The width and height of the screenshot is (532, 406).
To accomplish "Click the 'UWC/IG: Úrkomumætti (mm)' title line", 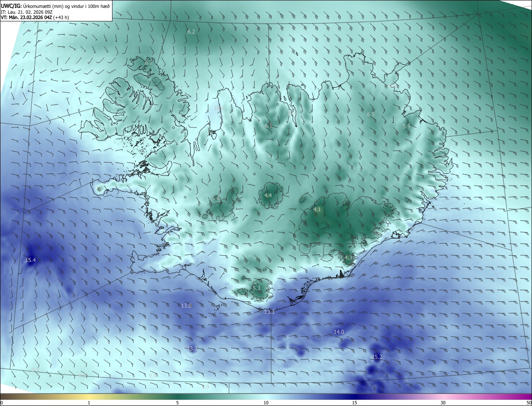I will pos(55,6).
